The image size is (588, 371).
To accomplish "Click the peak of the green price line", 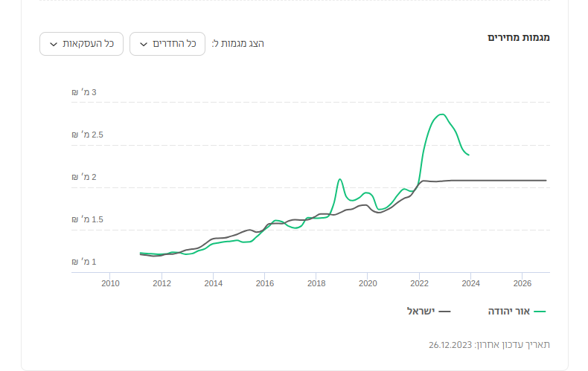I will (442, 114).
